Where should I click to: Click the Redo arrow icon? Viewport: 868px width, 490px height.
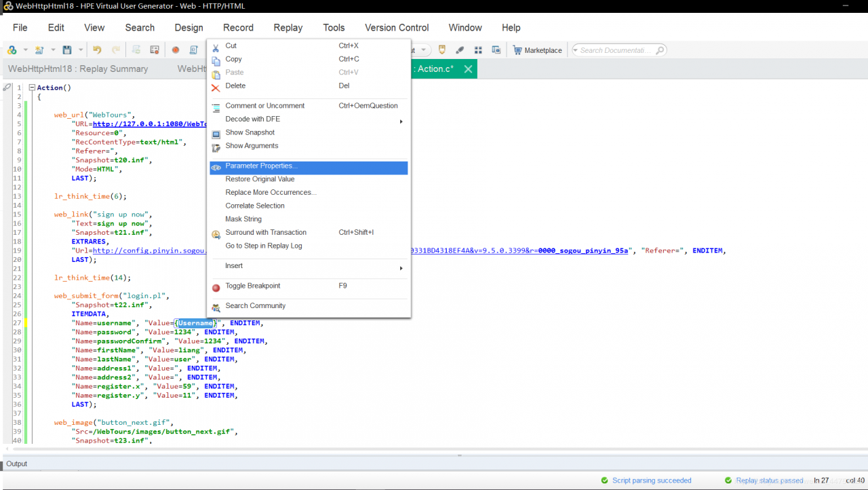116,50
